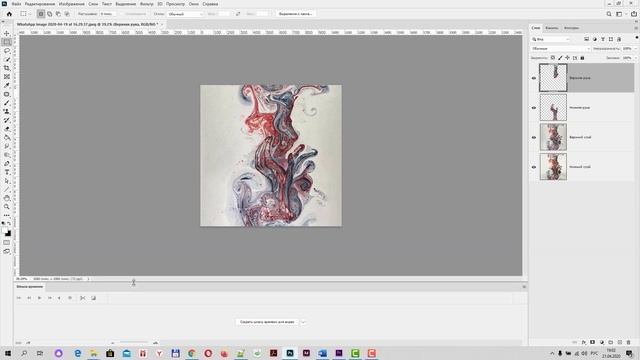Hide the Верхняя рука layer
640x360 pixels.
[x=533, y=78]
